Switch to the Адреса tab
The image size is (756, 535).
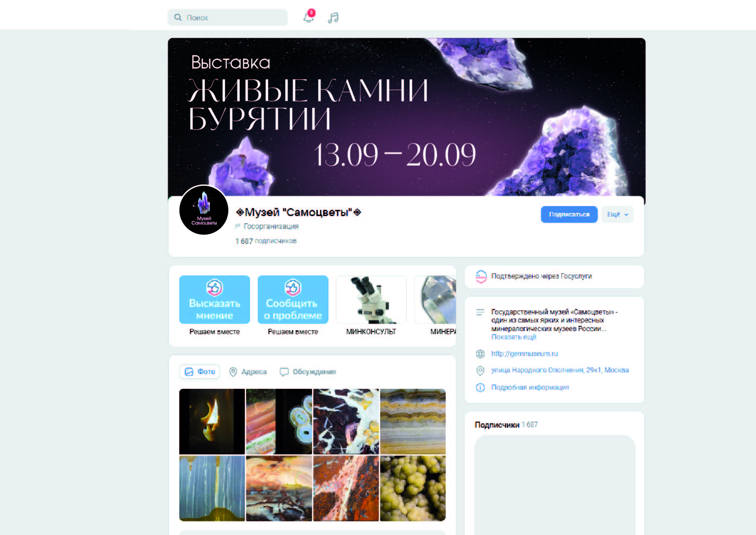tap(248, 372)
